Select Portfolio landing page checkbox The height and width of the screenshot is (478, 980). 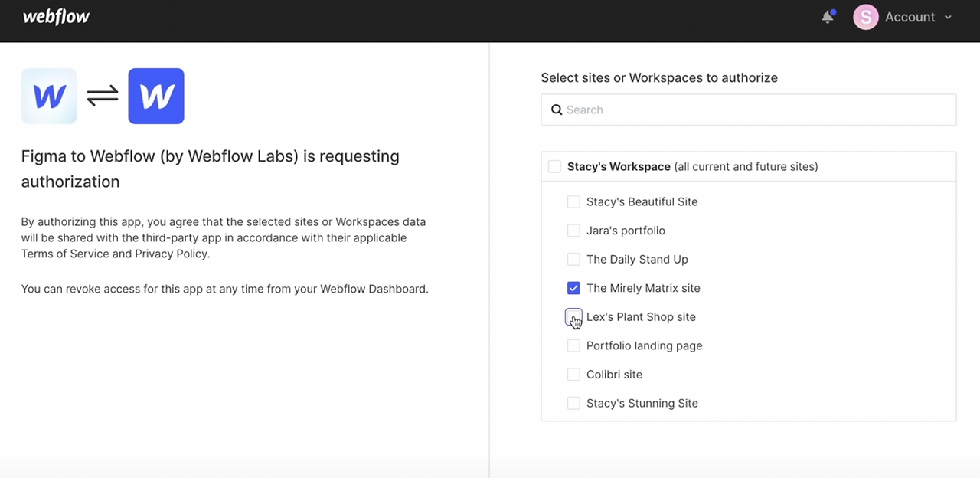573,345
